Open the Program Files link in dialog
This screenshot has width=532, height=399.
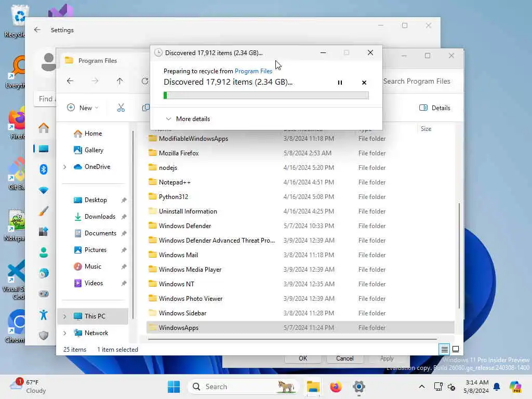point(254,71)
